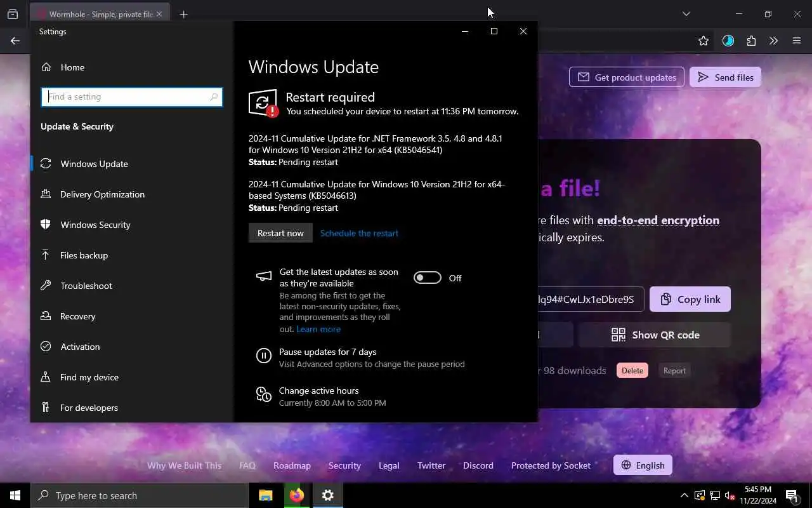Switch to Firefox on the taskbar
The image size is (812, 508).
pos(296,495)
